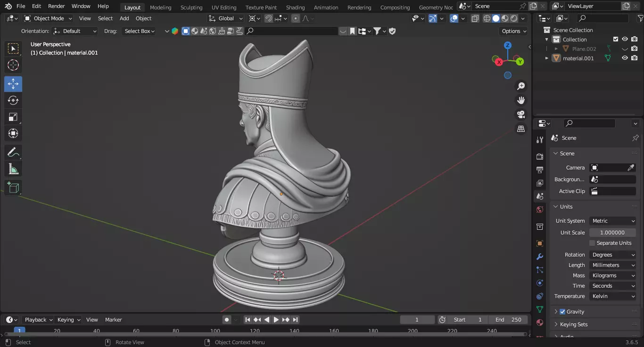
Task: Open the Temperature Kelvin dropdown
Action: click(x=612, y=296)
